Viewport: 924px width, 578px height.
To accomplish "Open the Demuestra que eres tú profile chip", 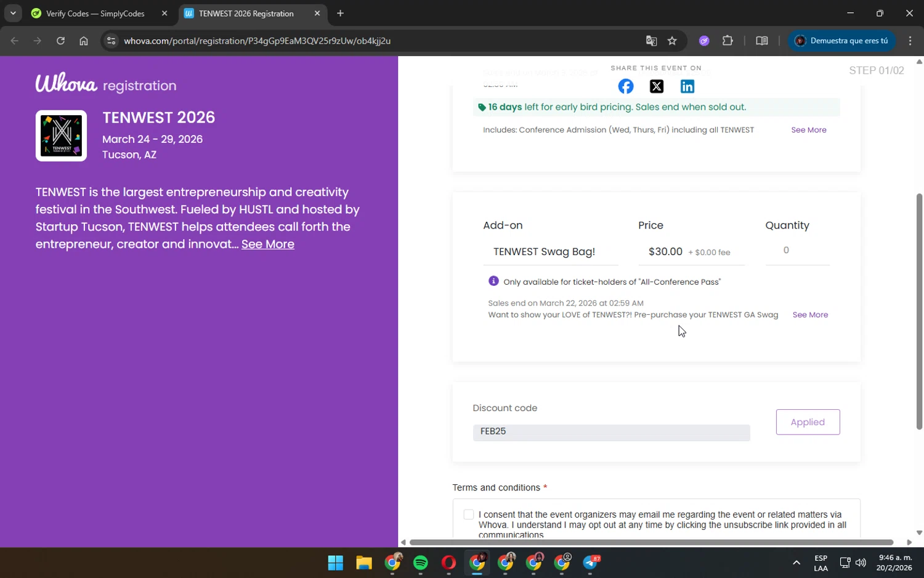I will coord(842,41).
